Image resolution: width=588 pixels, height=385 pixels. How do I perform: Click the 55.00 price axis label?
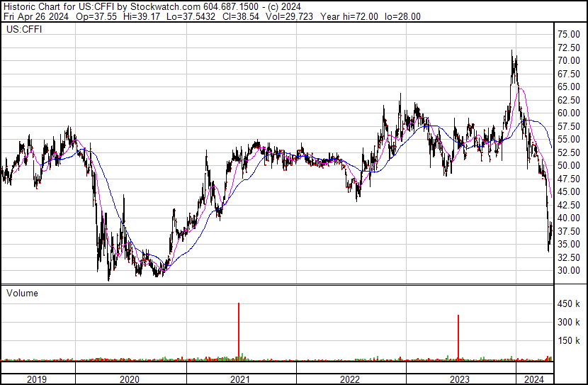pyautogui.click(x=569, y=140)
